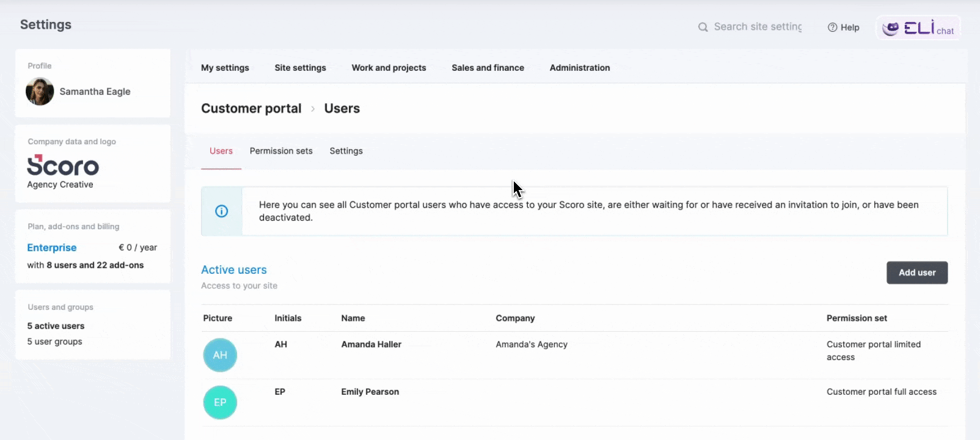The height and width of the screenshot is (440, 980).
Task: Click the Help link text
Action: tap(850, 28)
